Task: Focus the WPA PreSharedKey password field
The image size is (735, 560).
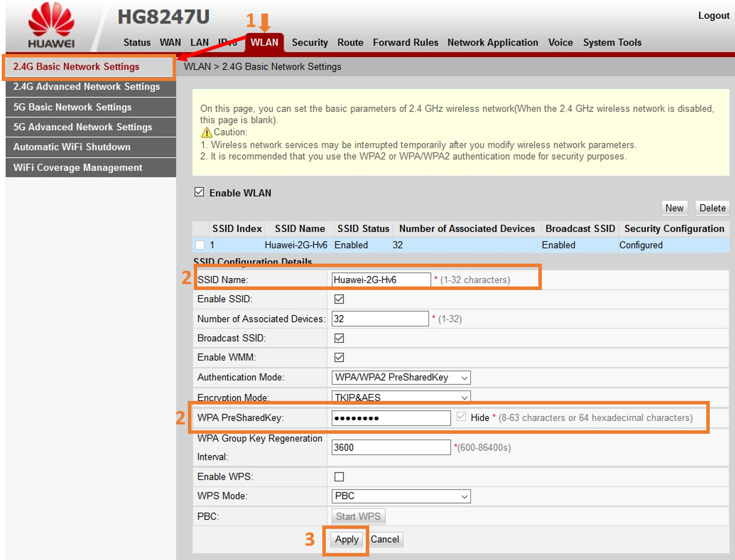Action: [x=390, y=418]
